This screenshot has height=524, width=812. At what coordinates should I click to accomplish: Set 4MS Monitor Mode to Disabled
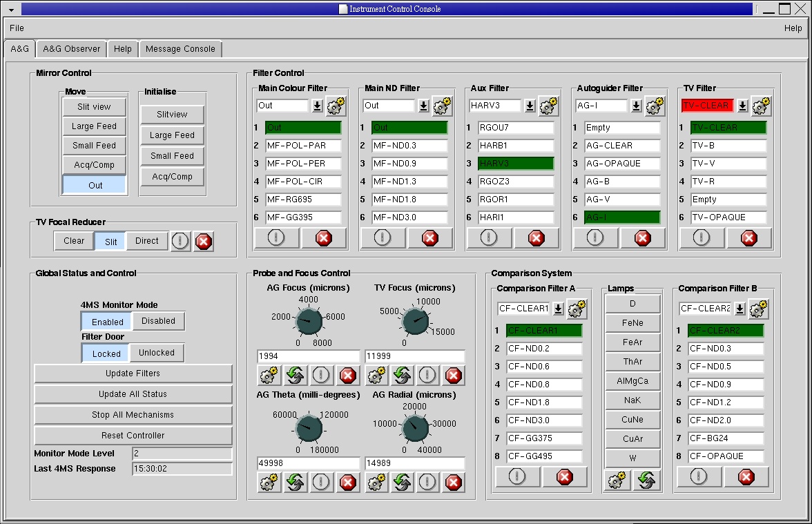tap(159, 321)
